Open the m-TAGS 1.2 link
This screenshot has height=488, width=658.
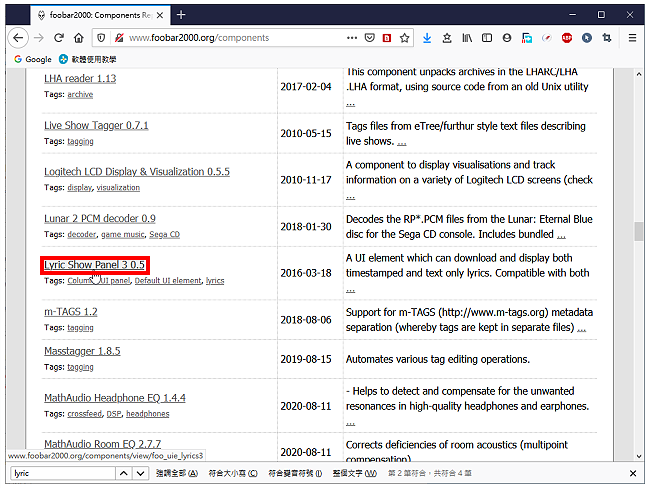coord(70,312)
